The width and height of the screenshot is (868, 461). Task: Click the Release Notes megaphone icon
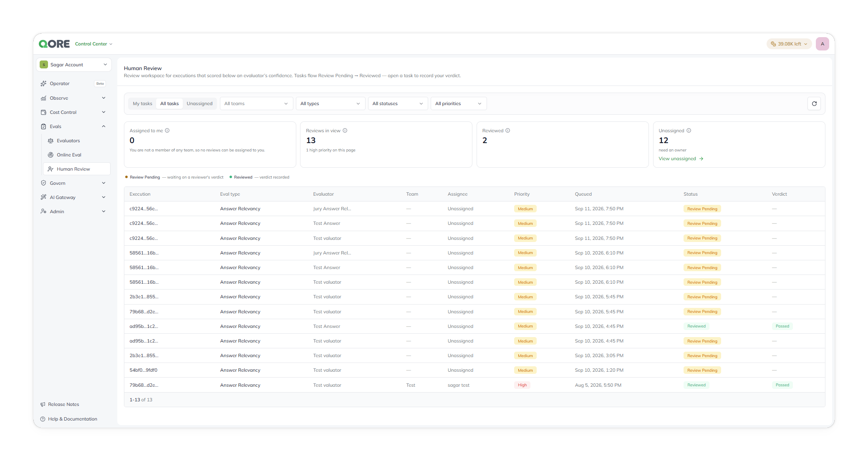43,404
